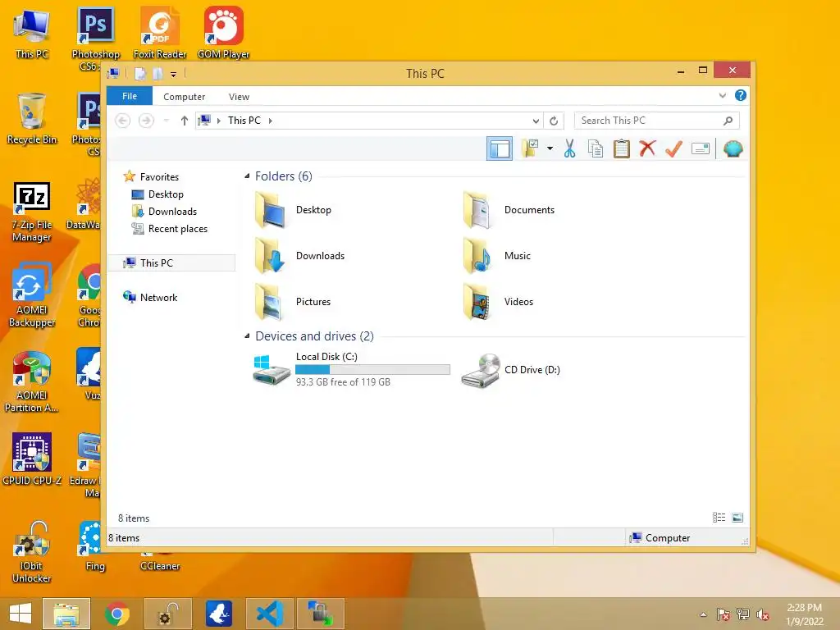The width and height of the screenshot is (840, 630).
Task: Click the orange checkmark icon
Action: (673, 148)
